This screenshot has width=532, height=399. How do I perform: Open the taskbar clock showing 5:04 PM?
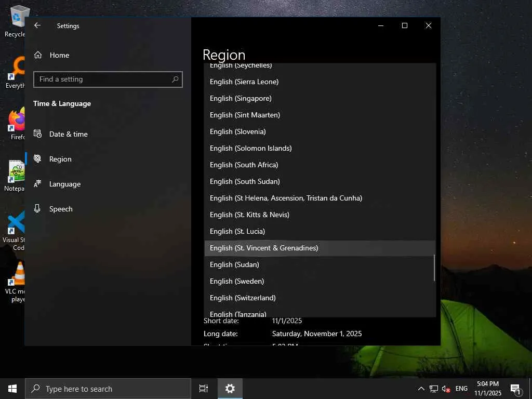[488, 389]
